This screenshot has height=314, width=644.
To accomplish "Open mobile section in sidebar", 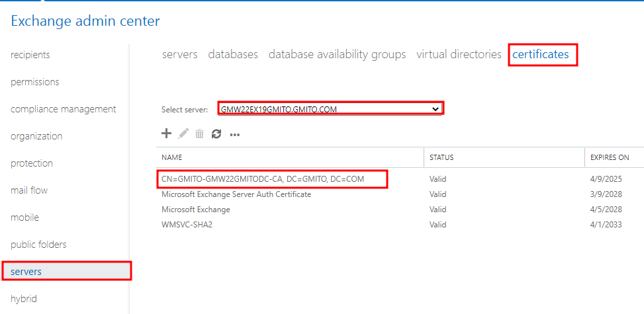I will click(x=24, y=217).
